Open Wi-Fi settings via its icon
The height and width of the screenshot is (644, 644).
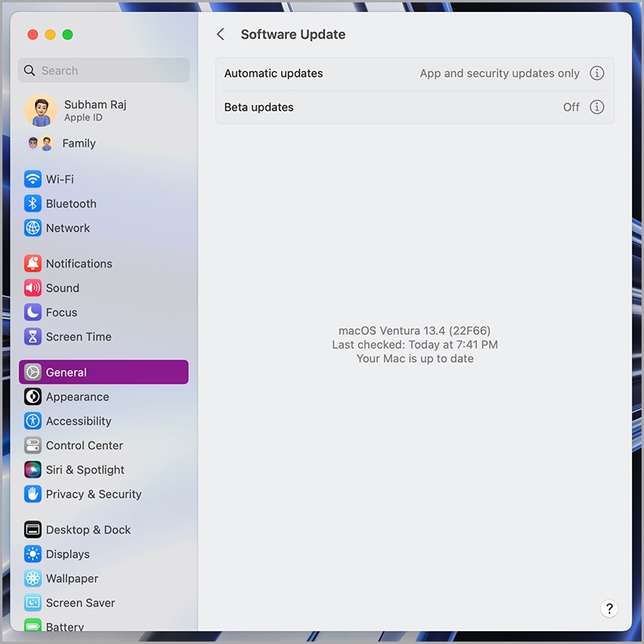click(33, 179)
